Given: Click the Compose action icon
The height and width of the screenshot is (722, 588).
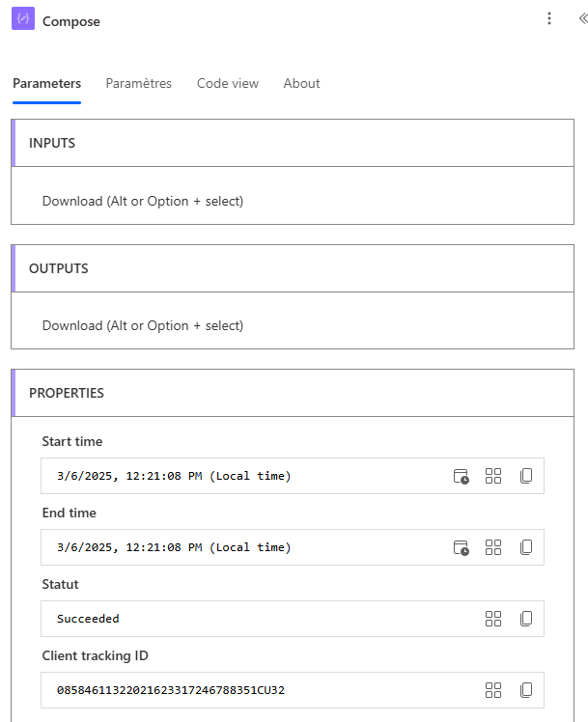Looking at the screenshot, I should (x=23, y=18).
